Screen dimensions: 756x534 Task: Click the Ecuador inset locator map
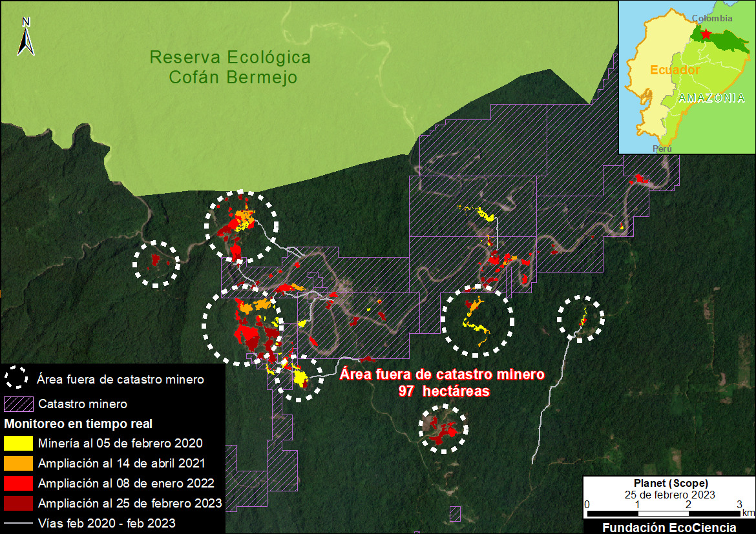coord(687,77)
